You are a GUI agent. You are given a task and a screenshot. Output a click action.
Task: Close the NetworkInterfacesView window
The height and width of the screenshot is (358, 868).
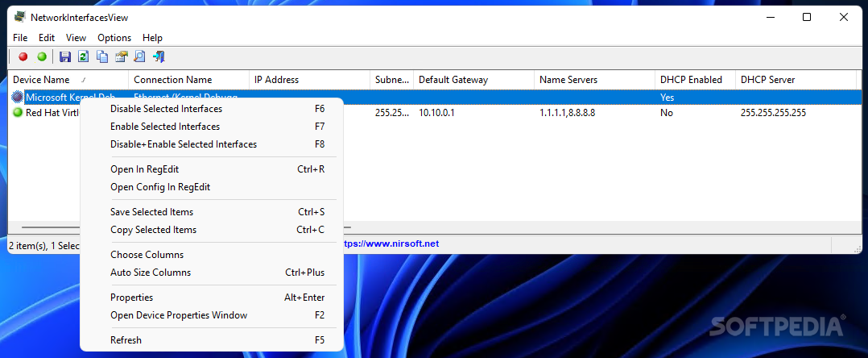coord(844,17)
